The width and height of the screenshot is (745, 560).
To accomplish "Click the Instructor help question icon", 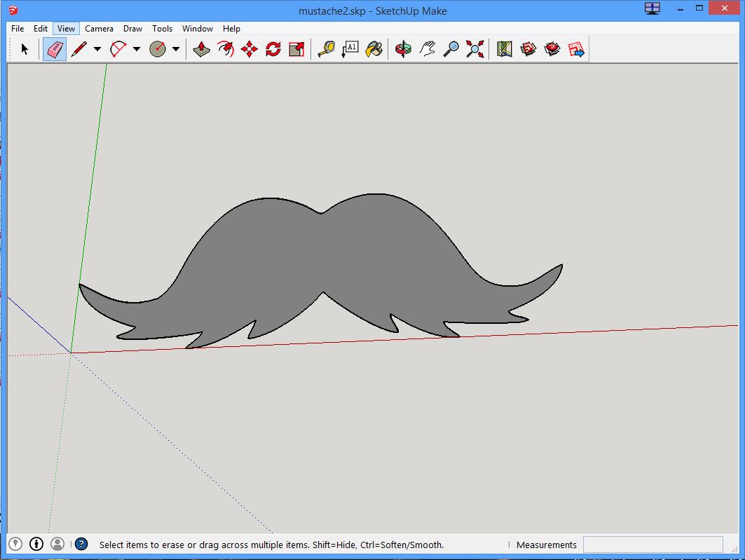I will [x=81, y=544].
